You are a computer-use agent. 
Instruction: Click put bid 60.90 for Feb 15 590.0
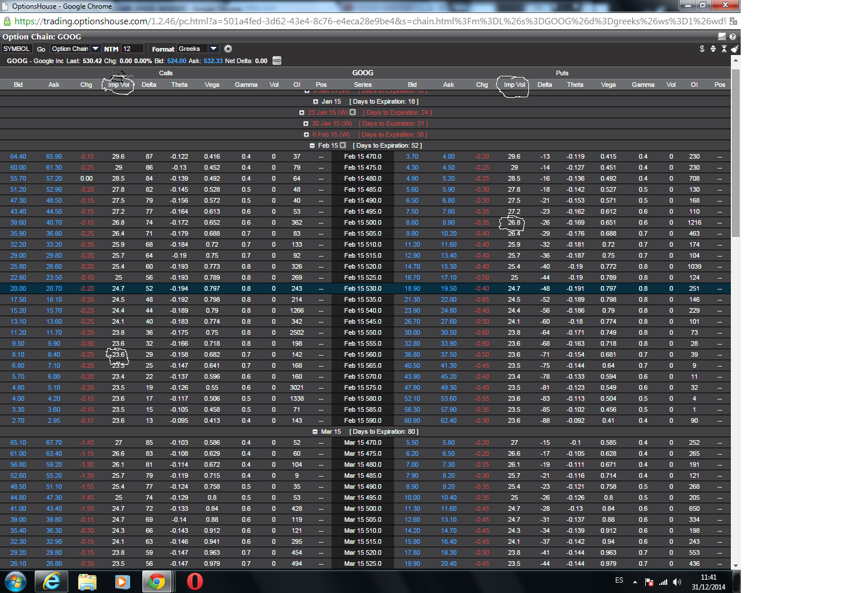[x=412, y=420]
